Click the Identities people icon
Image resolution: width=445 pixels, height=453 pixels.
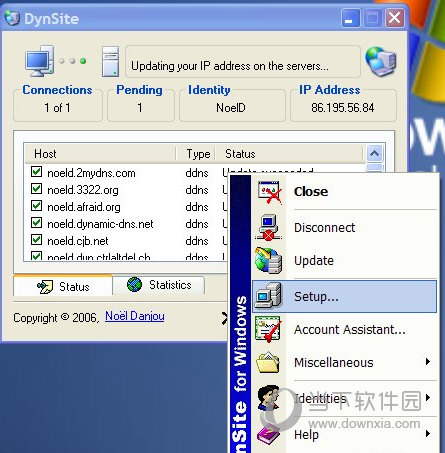(268, 398)
